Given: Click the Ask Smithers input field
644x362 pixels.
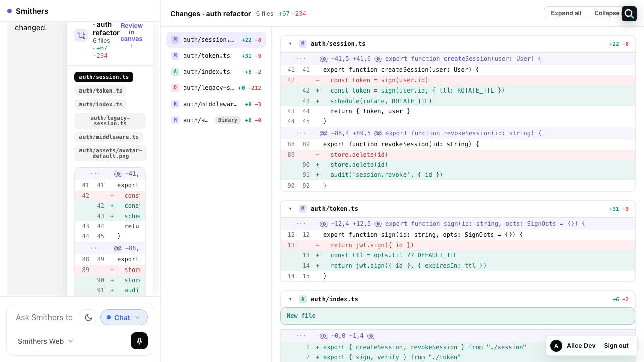Looking at the screenshot, I should tap(44, 317).
